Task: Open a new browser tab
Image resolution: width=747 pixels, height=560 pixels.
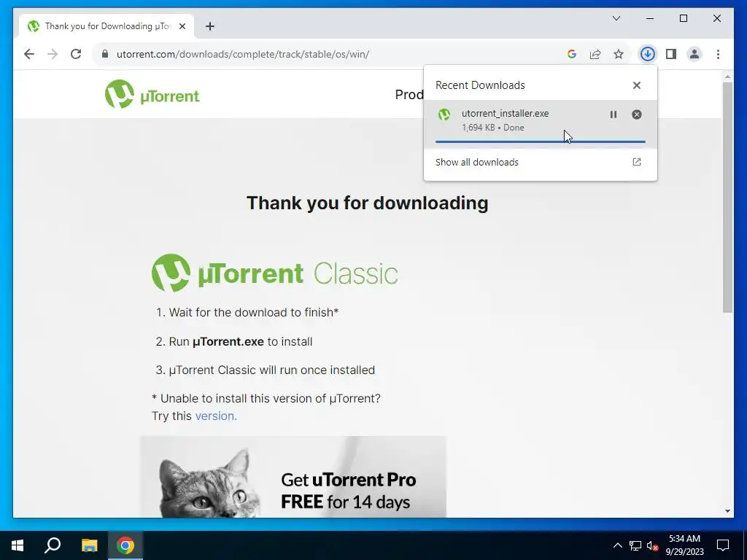Action: (x=210, y=26)
